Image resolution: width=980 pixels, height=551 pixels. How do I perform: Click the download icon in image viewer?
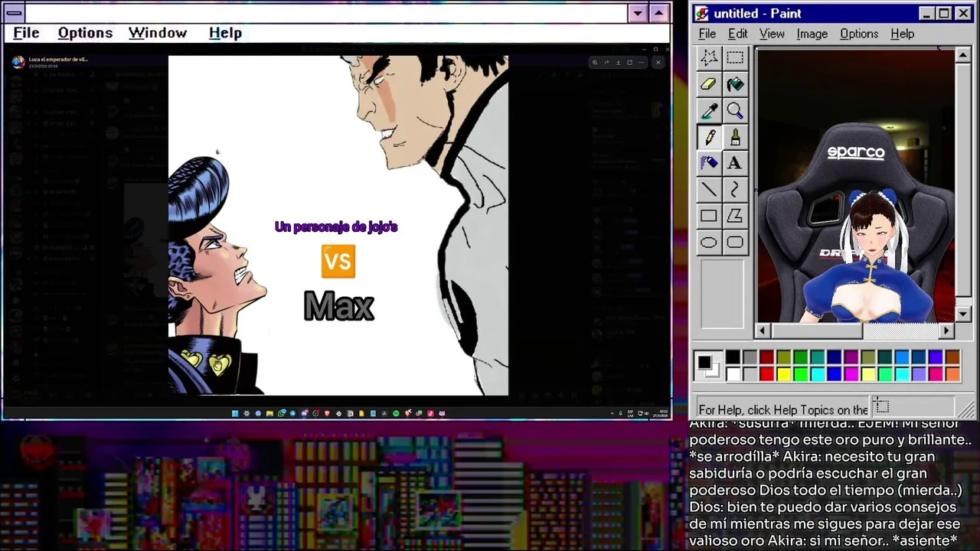point(619,62)
